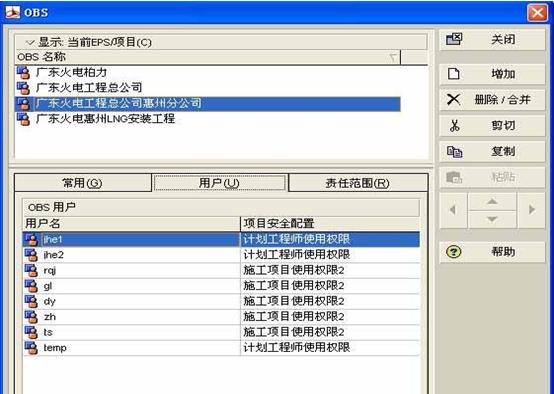Click gl's 施工项目使用权限2 security profile cell
554x394 pixels.
330,286
